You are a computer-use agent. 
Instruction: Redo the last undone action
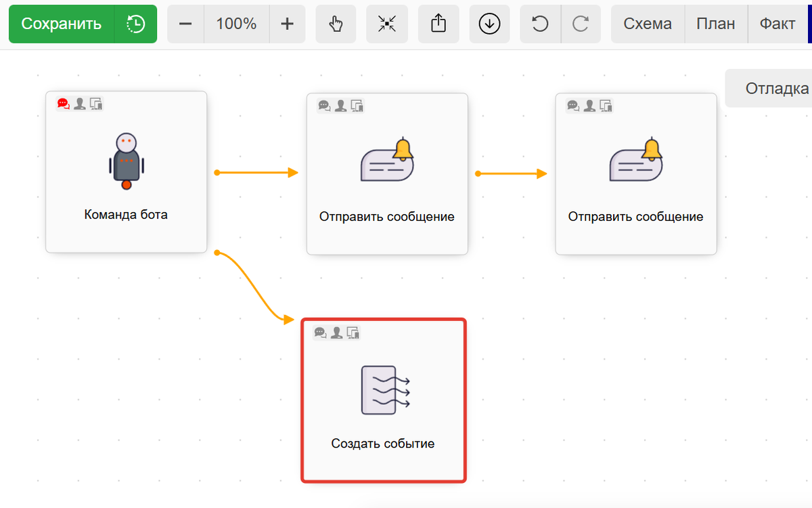tap(581, 24)
